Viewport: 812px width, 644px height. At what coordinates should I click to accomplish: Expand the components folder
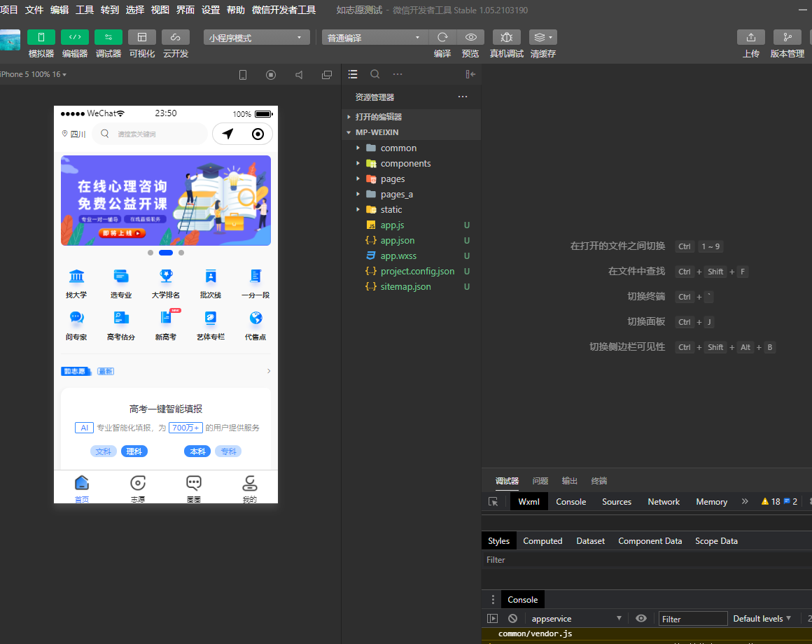tap(411, 164)
